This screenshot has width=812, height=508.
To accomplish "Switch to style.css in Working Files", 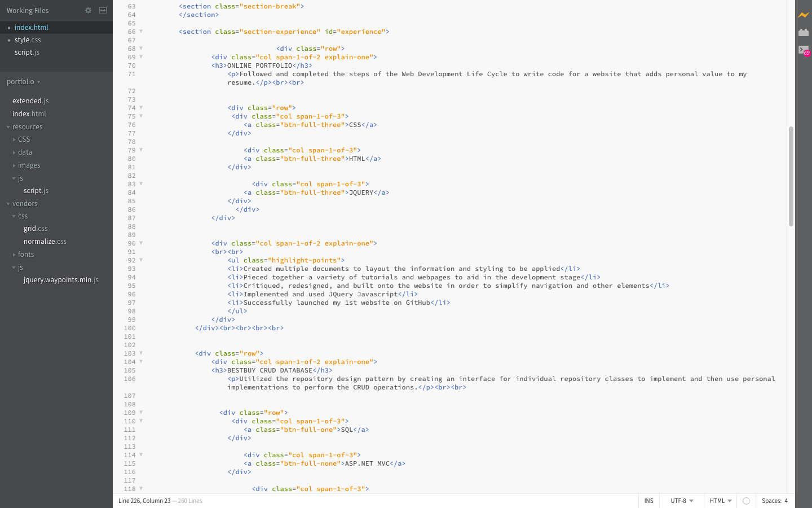I will point(28,40).
